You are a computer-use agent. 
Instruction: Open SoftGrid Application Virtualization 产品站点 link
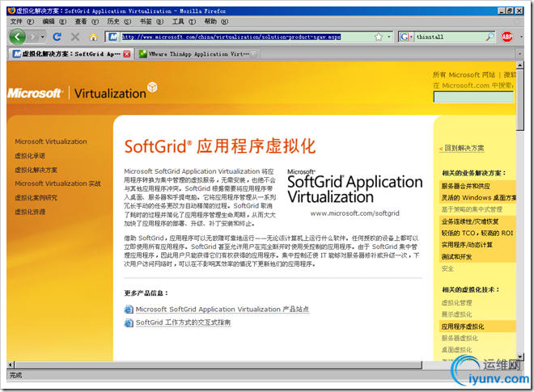pyautogui.click(x=222, y=310)
